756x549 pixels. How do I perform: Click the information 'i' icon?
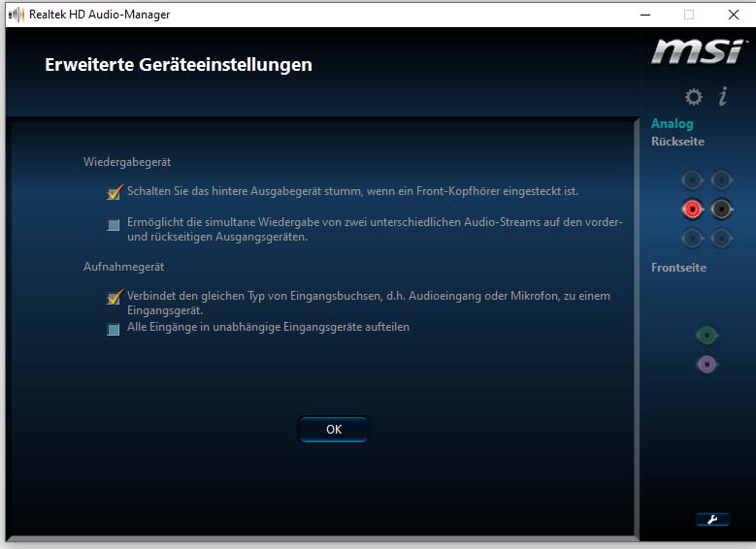coord(723,96)
